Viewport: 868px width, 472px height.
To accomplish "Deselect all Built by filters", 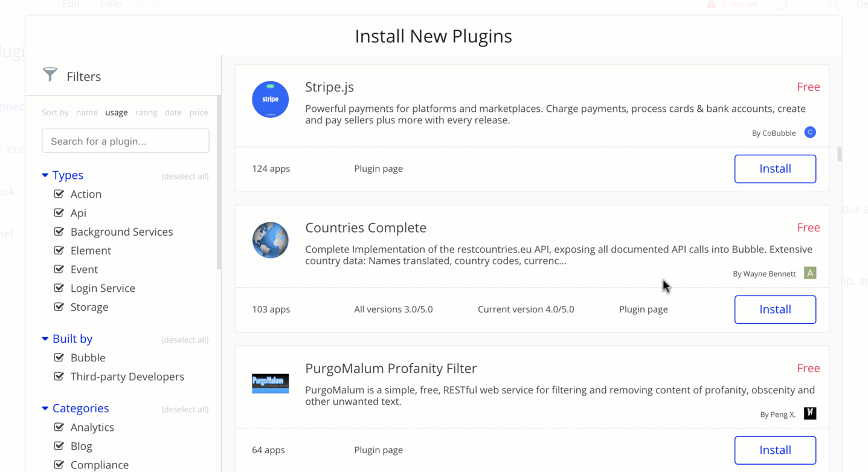I will click(185, 340).
